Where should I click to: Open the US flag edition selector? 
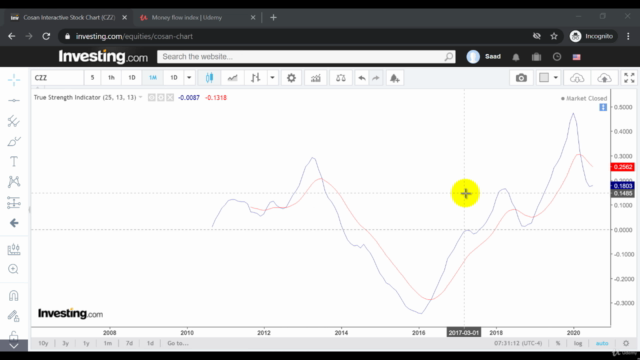click(576, 57)
